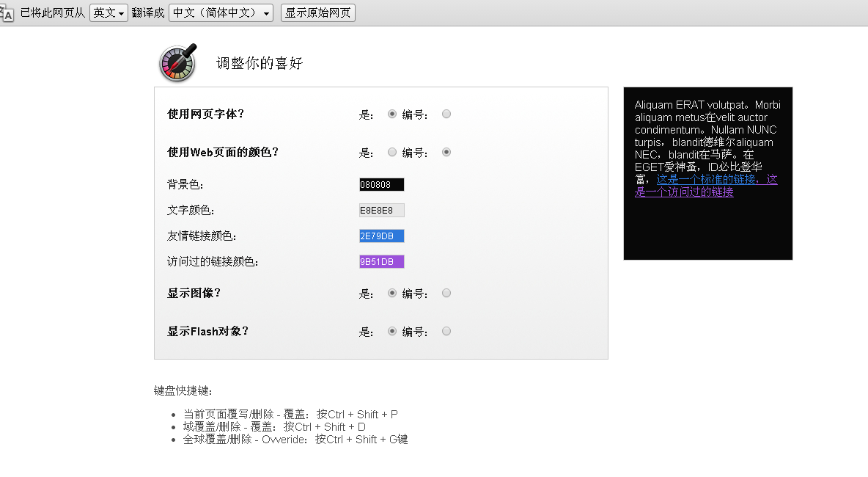The width and height of the screenshot is (868, 477).
Task: Click the Ctrl + Shift + G shortcut line
Action: pos(295,440)
